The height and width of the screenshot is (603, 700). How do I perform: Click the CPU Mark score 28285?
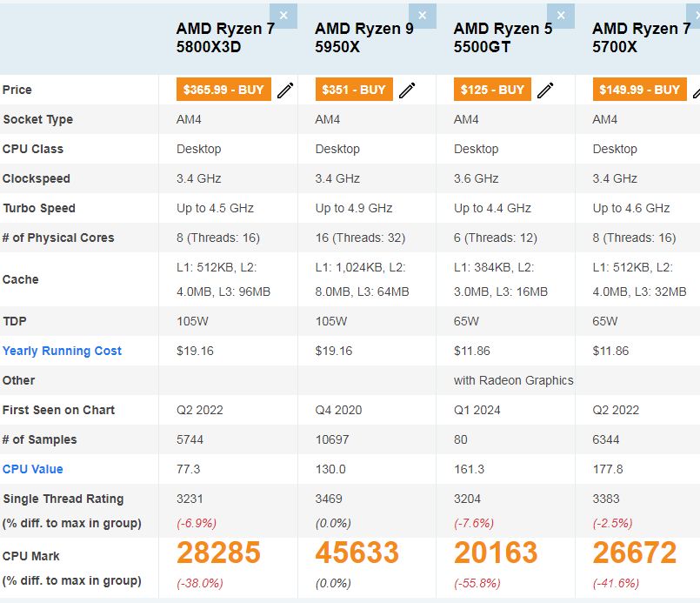218,553
